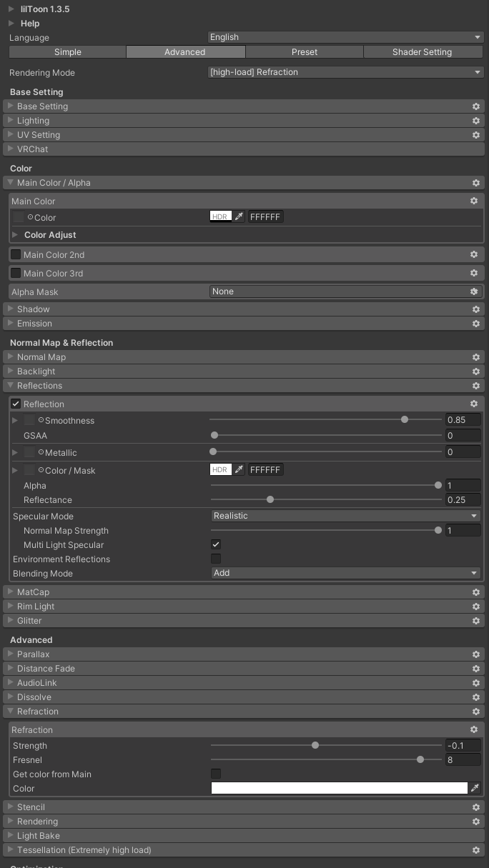This screenshot has width=489, height=868.
Task: Disable the Reflection checkbox
Action: (x=16, y=404)
